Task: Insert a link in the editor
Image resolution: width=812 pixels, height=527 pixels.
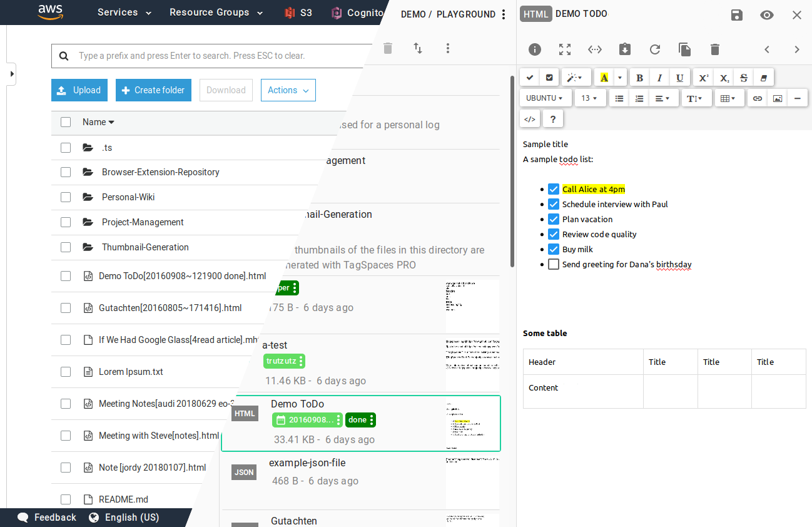Action: [757, 98]
